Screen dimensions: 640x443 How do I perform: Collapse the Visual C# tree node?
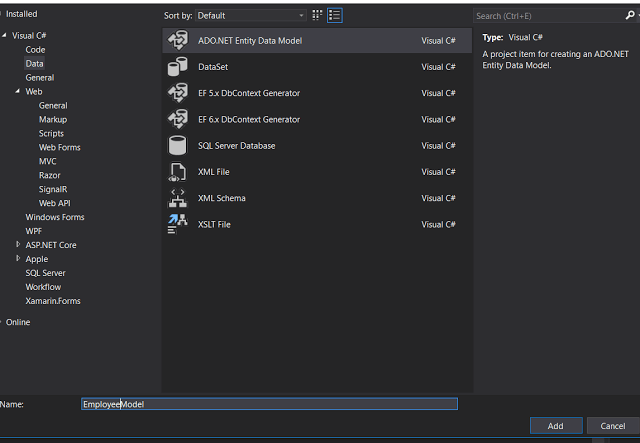pos(6,35)
